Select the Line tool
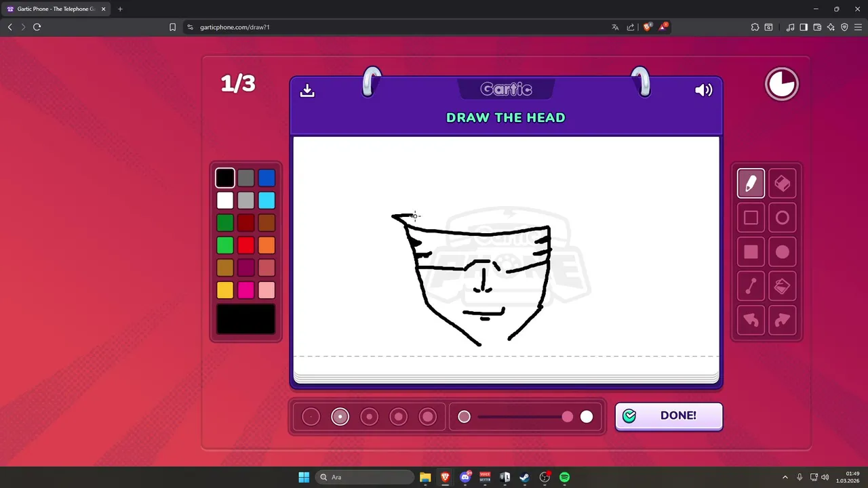The height and width of the screenshot is (488, 868). (x=751, y=287)
